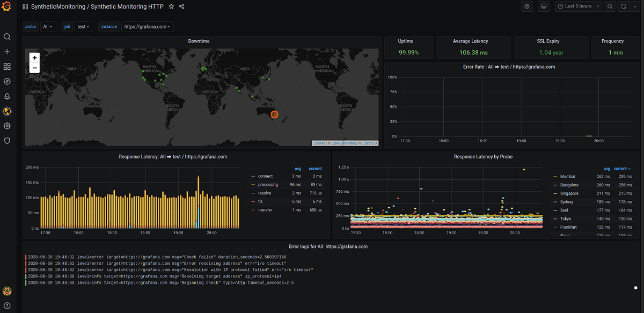Screen dimensions: 644x313
Task: Enable TV cycle view mode icon
Action: tap(543, 6)
